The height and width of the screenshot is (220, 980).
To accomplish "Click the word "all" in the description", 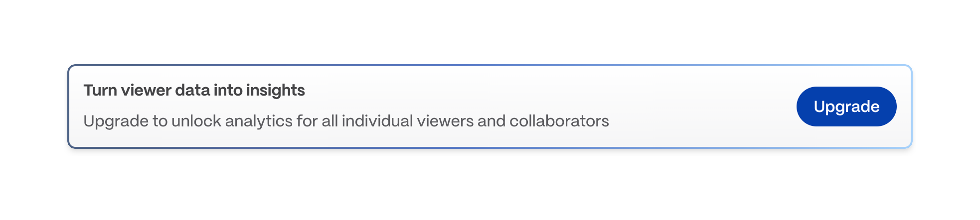I will [x=329, y=121].
